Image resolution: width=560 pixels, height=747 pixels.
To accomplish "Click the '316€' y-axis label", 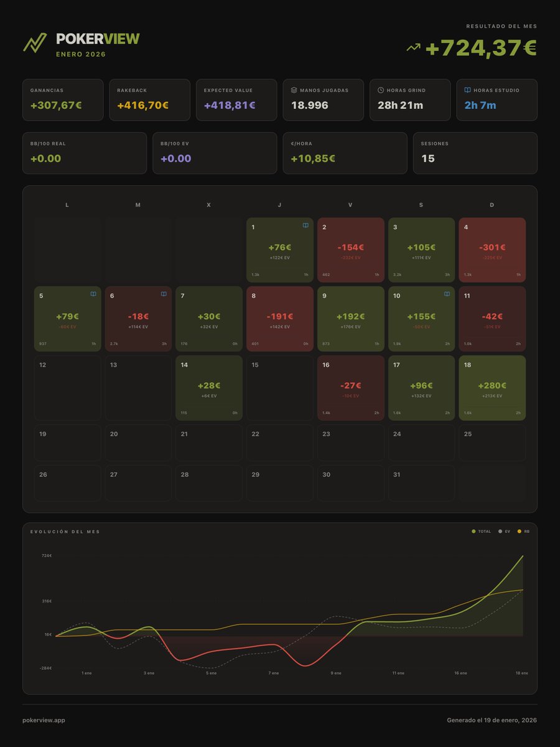I will 47,601.
